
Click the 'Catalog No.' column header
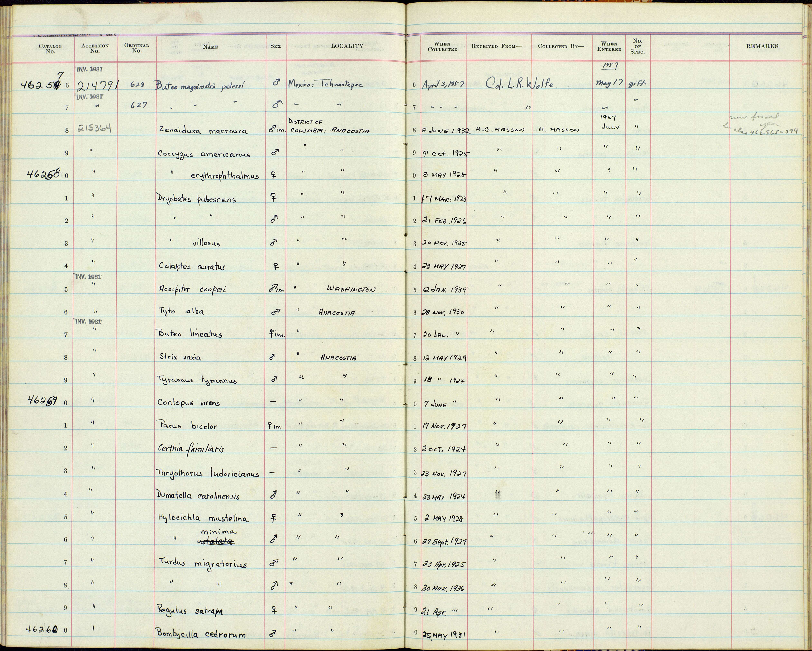coord(50,49)
